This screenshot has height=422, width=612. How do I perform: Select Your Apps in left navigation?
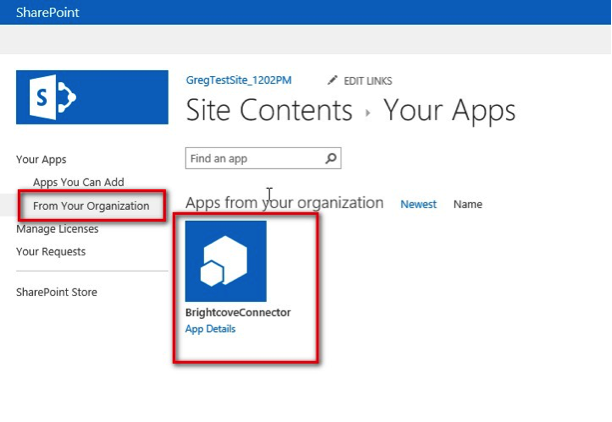41,159
